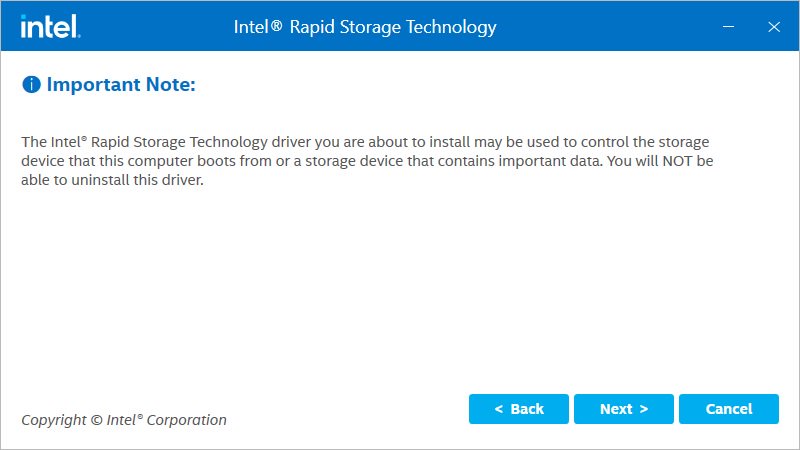The width and height of the screenshot is (800, 450).
Task: Click the word "Copyright" in the footer
Action: [54, 420]
